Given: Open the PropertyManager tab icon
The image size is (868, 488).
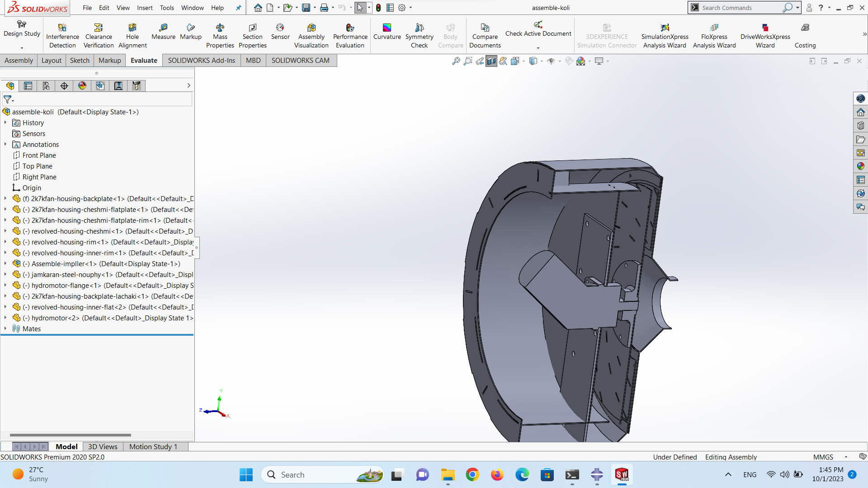Looking at the screenshot, I should tap(28, 86).
